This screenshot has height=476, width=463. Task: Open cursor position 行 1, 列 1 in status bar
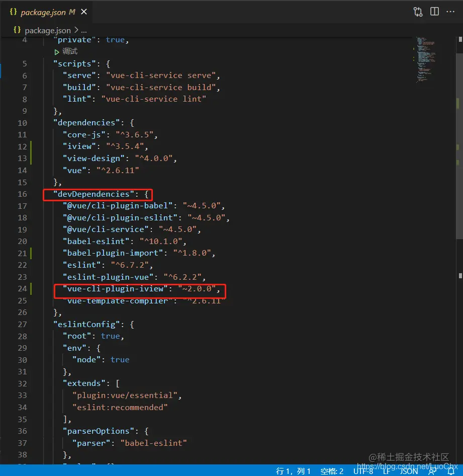293,471
